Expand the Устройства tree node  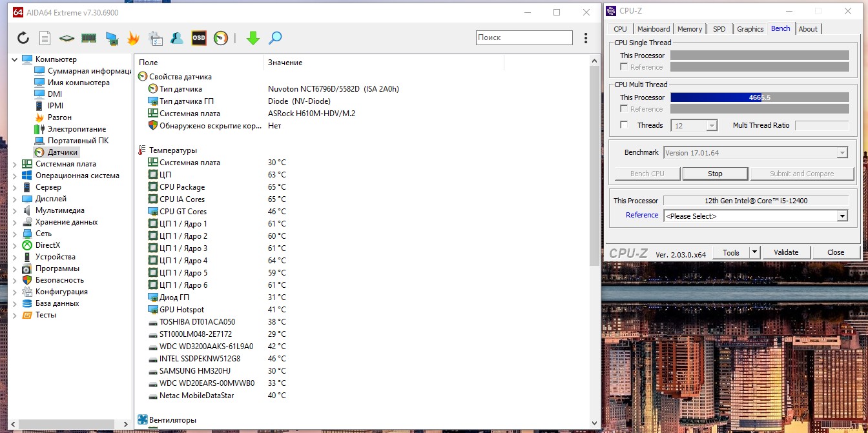pyautogui.click(x=15, y=257)
